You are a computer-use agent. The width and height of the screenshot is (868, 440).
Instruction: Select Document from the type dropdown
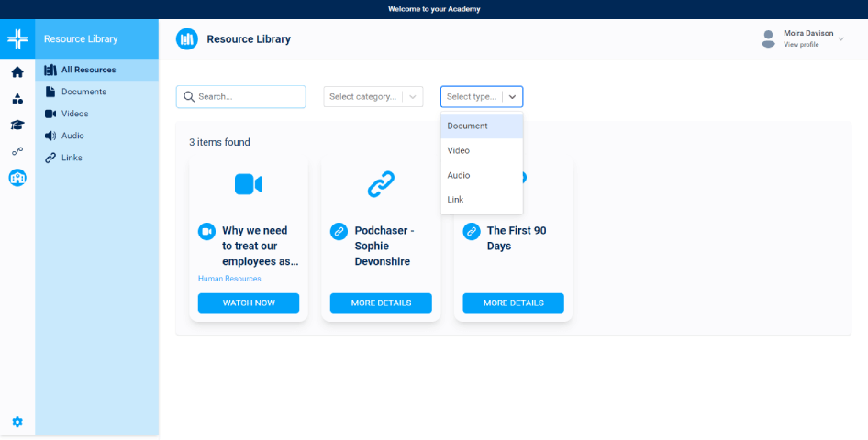[x=482, y=126]
